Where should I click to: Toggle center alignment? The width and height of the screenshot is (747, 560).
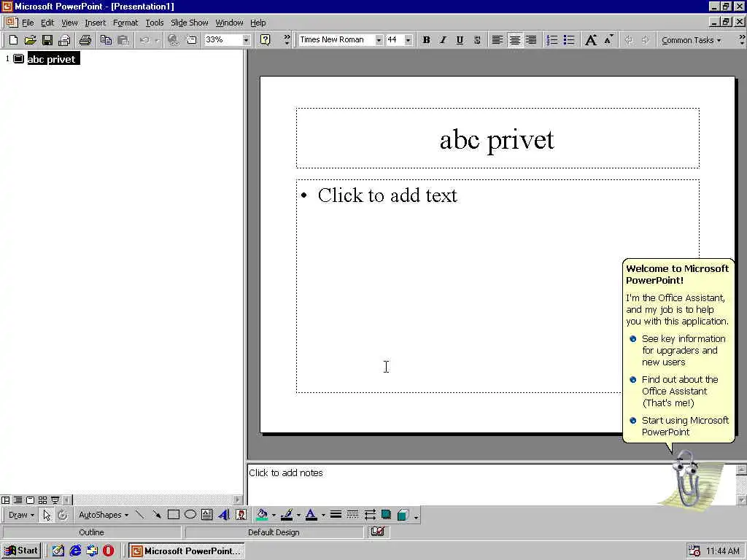pyautogui.click(x=514, y=40)
